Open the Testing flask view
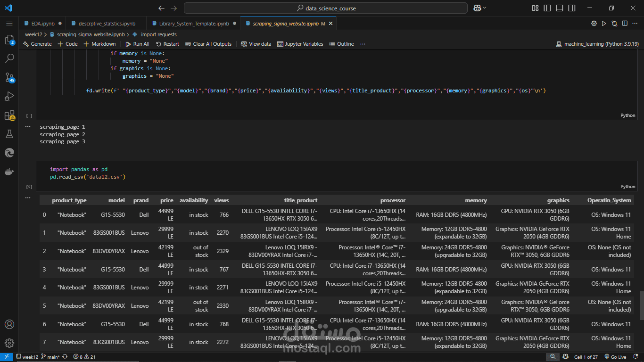The width and height of the screenshot is (644, 362). pos(9,134)
